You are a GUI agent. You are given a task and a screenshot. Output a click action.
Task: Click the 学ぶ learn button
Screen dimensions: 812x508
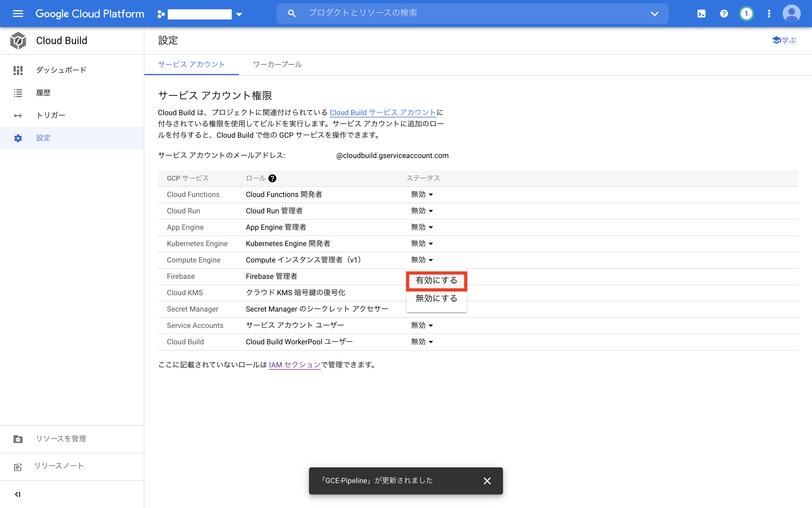(784, 40)
